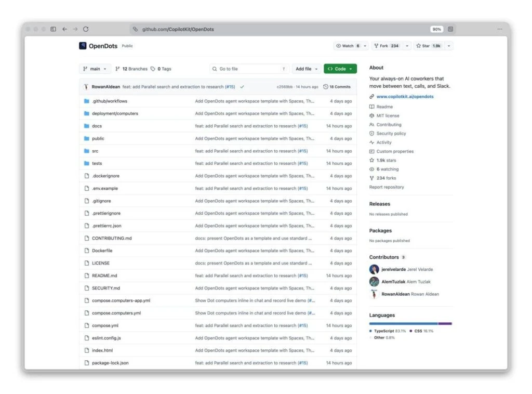Click the OpenDots repository logo icon
This screenshot has height=394, width=532.
pos(83,46)
